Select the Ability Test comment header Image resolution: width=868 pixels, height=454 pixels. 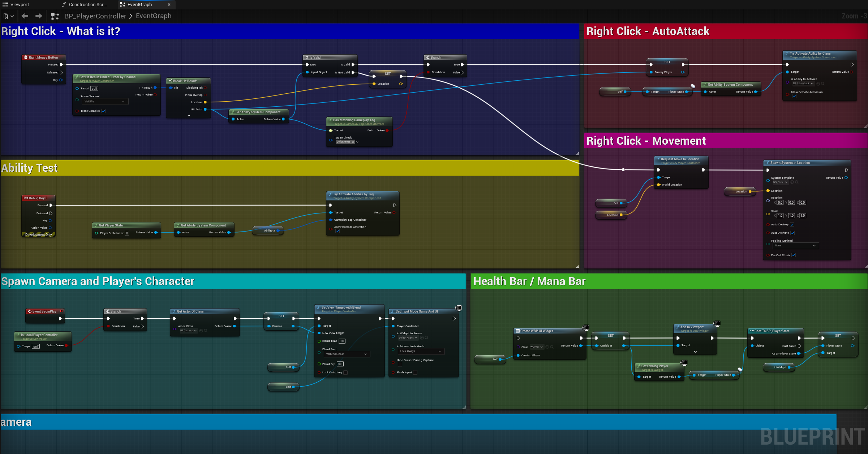tap(289, 168)
